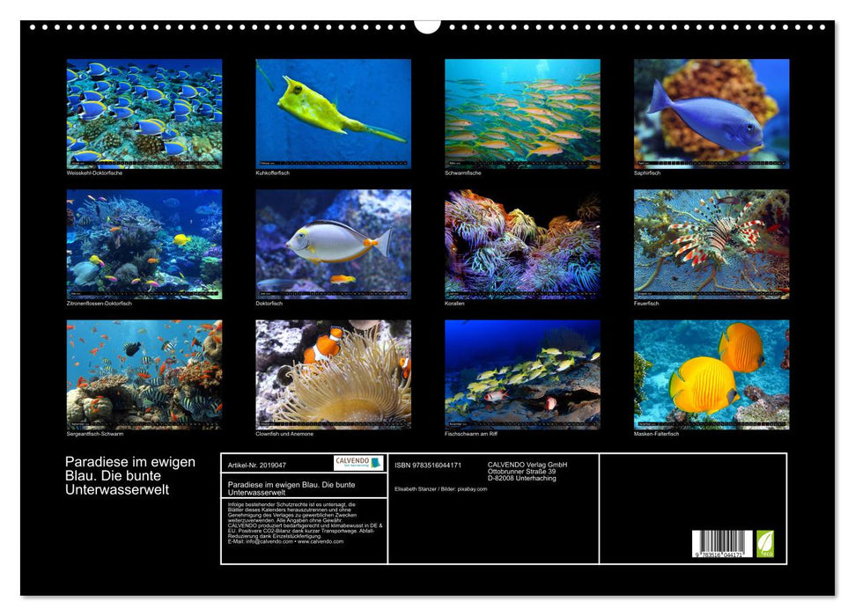Open the Clownfish und Anemone image
Image resolution: width=855 pixels, height=616 pixels.
point(330,374)
